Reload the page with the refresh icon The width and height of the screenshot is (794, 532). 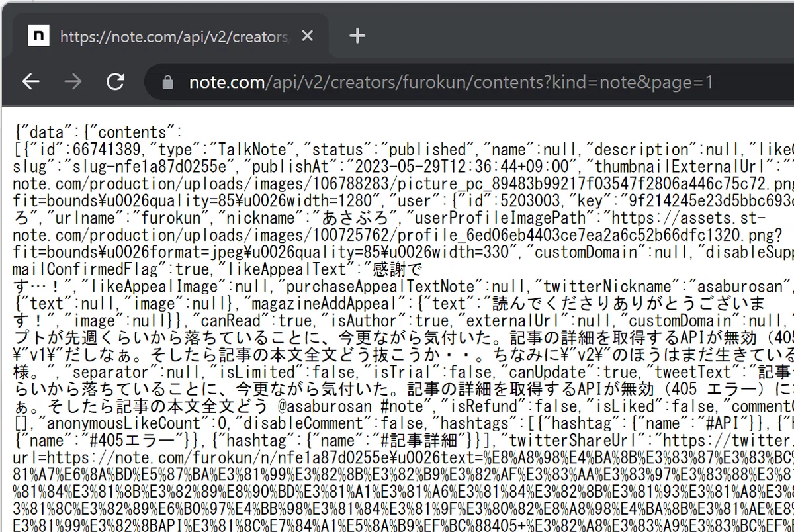tap(116, 81)
